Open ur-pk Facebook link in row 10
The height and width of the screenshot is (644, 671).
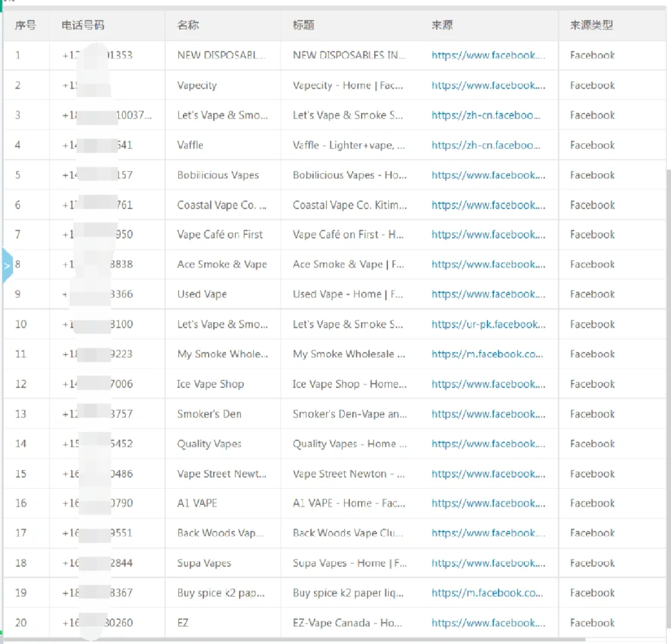point(488,324)
